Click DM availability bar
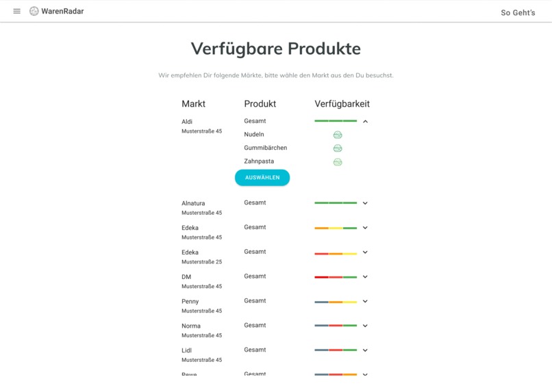 336,277
